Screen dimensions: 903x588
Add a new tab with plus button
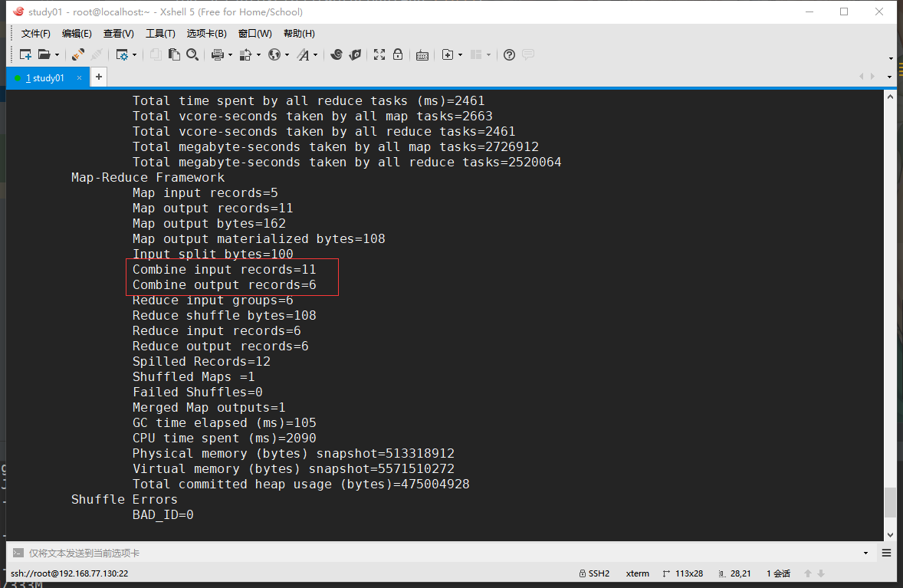click(99, 77)
